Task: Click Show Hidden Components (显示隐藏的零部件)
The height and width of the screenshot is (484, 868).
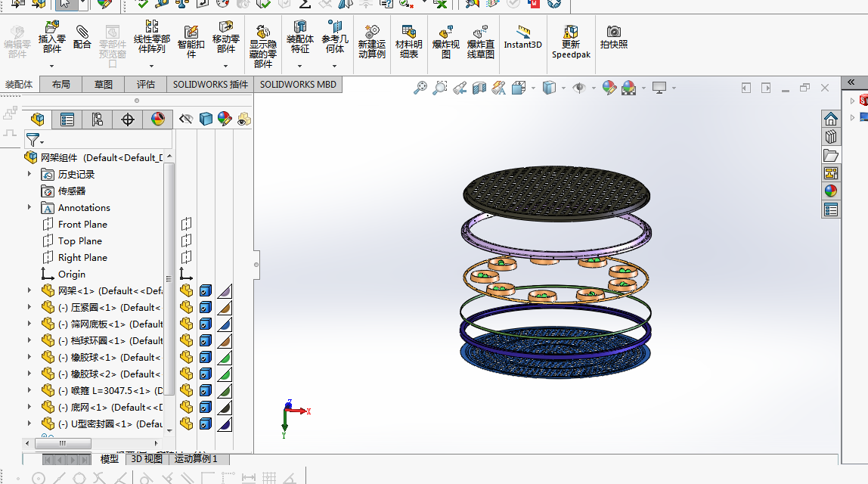Action: tap(263, 32)
